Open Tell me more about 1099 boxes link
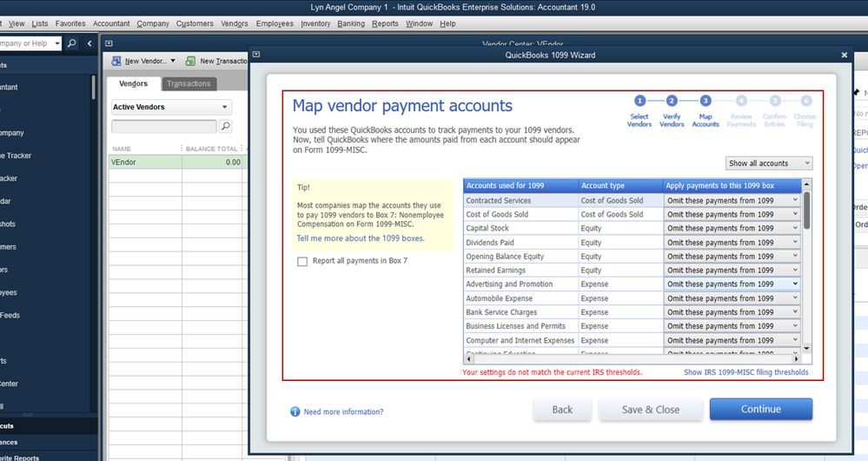Image resolution: width=868 pixels, height=461 pixels. pos(361,238)
